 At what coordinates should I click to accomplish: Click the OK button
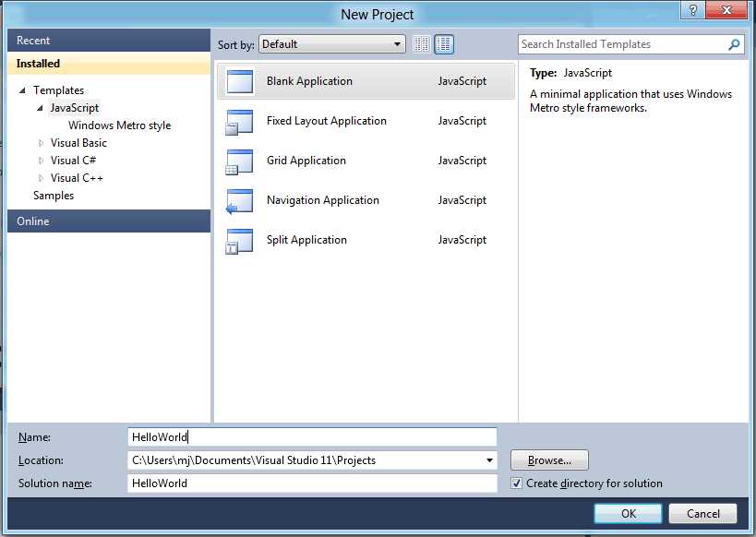[629, 514]
